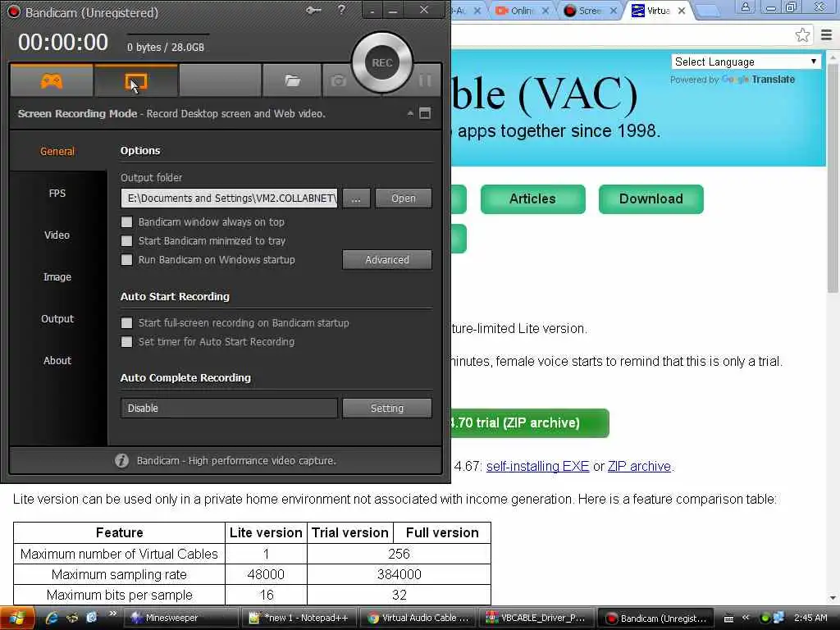
Task: Click the Bandicam pause recording icon
Action: pos(425,81)
